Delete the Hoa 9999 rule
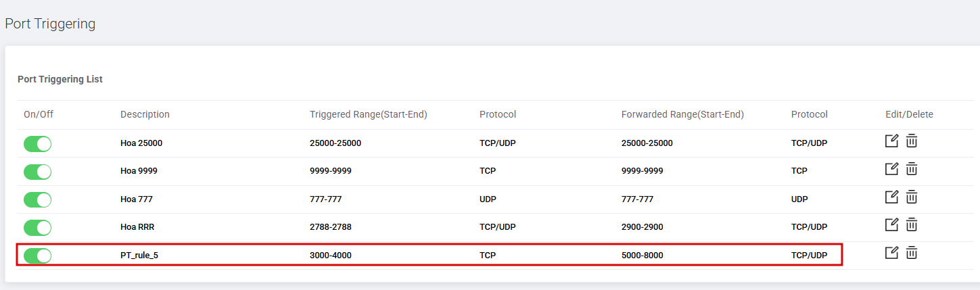Image resolution: width=980 pixels, height=290 pixels. pyautogui.click(x=912, y=169)
